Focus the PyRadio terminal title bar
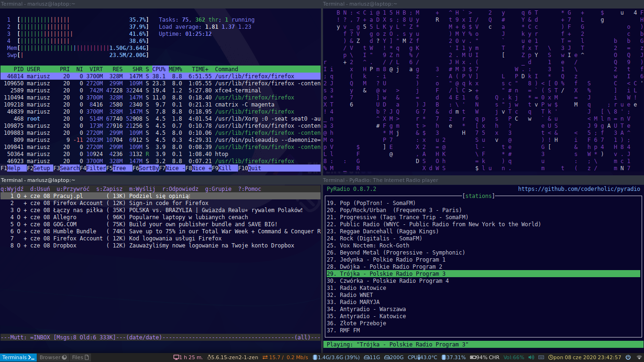Image resolution: width=644 pixels, height=362 pixels. click(483, 180)
